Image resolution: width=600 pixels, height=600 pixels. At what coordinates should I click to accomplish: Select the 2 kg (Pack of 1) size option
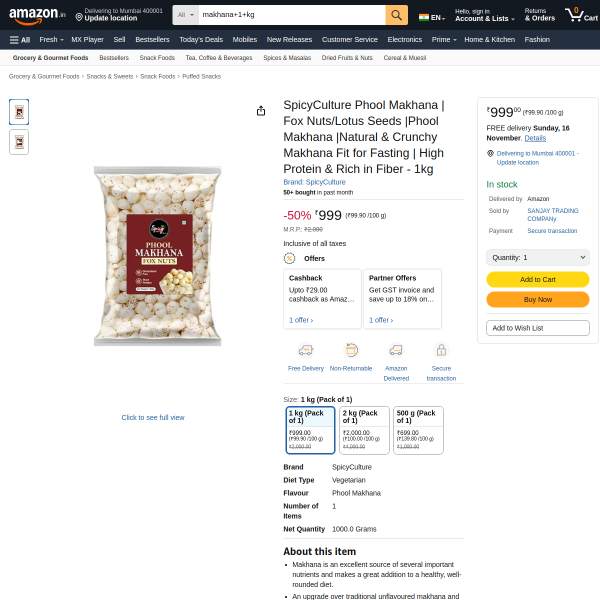coord(364,430)
